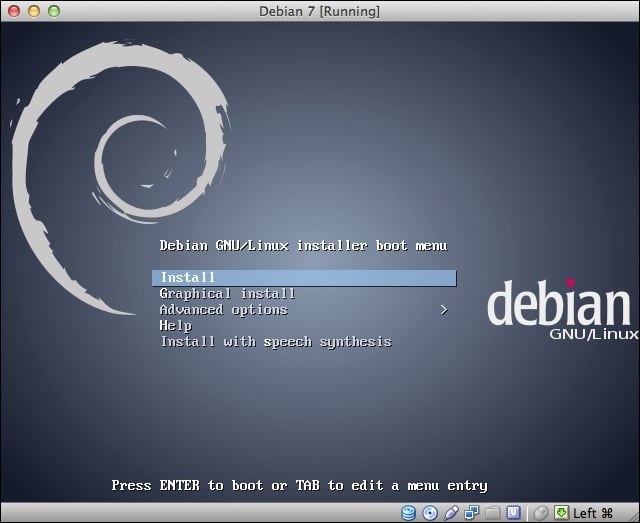Click the 'Left ⌘' host key label
The image size is (640, 523).
pos(593,513)
